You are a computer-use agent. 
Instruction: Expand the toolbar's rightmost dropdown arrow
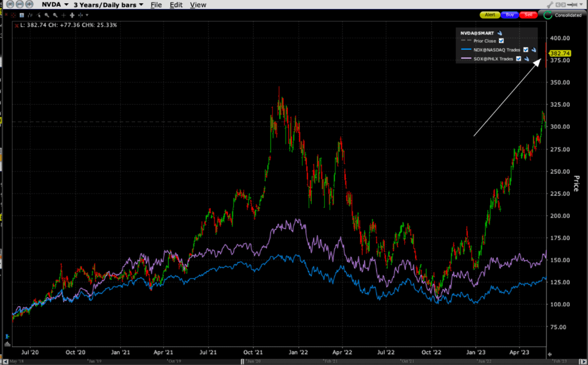[87, 15]
